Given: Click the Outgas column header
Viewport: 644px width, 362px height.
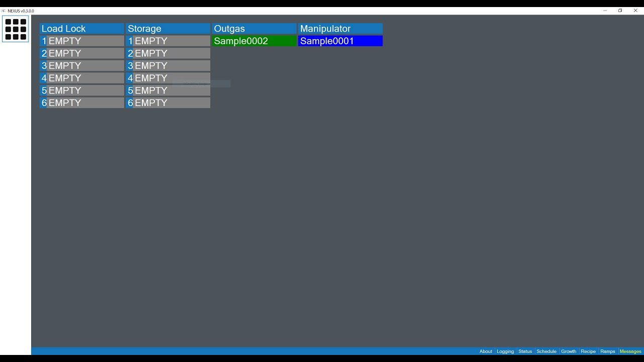Looking at the screenshot, I should point(255,29).
